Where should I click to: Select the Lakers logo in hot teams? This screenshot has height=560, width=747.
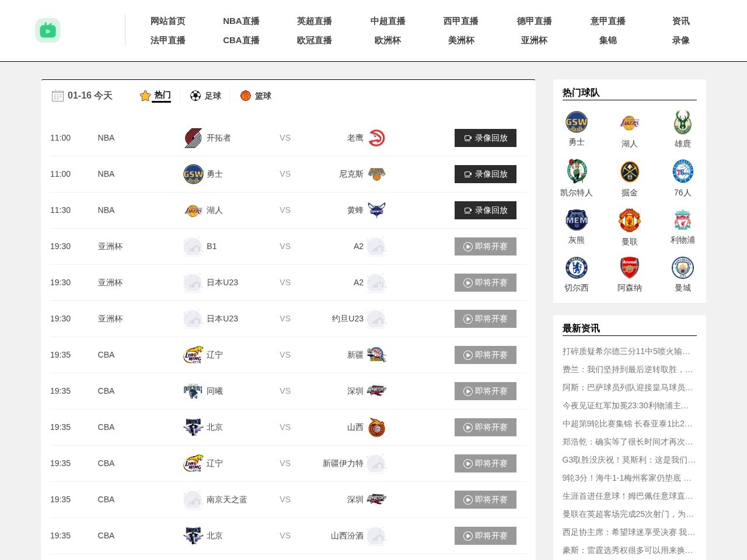coord(629,123)
